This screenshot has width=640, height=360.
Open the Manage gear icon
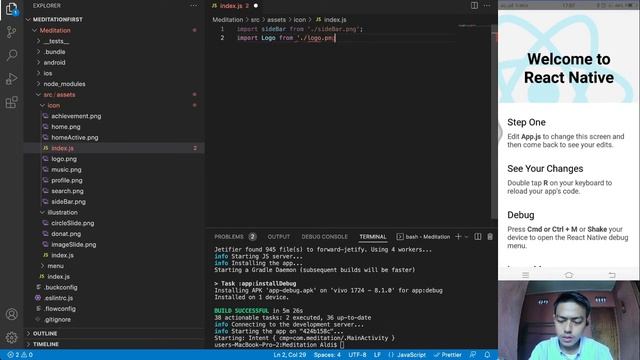[11, 338]
